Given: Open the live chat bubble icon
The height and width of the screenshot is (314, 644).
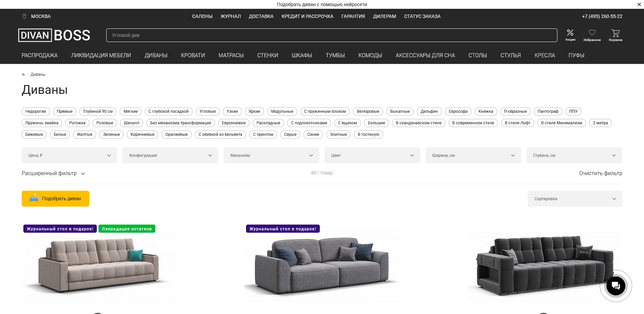Looking at the screenshot, I should tap(616, 286).
